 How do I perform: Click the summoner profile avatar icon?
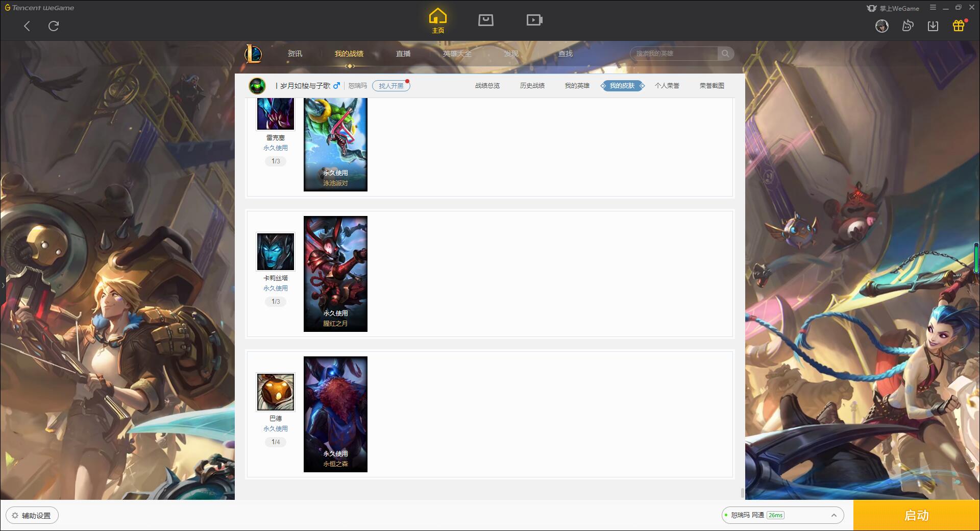[x=257, y=86]
